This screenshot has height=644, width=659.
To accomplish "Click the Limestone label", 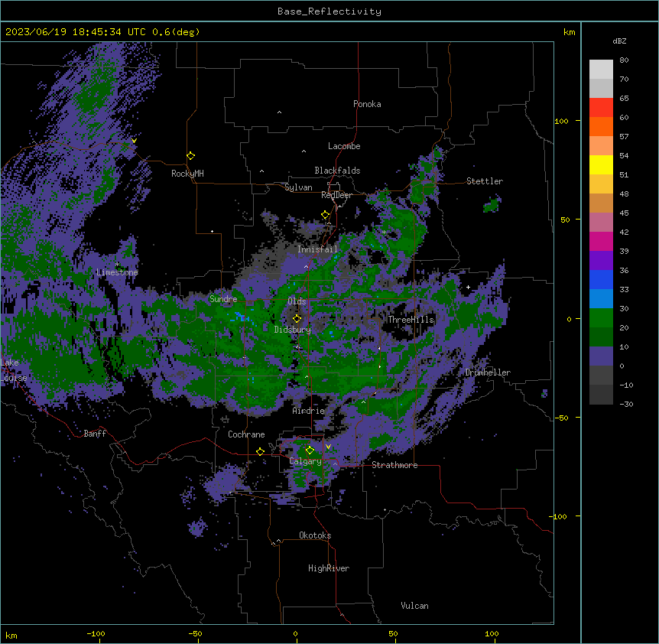I will [x=117, y=272].
